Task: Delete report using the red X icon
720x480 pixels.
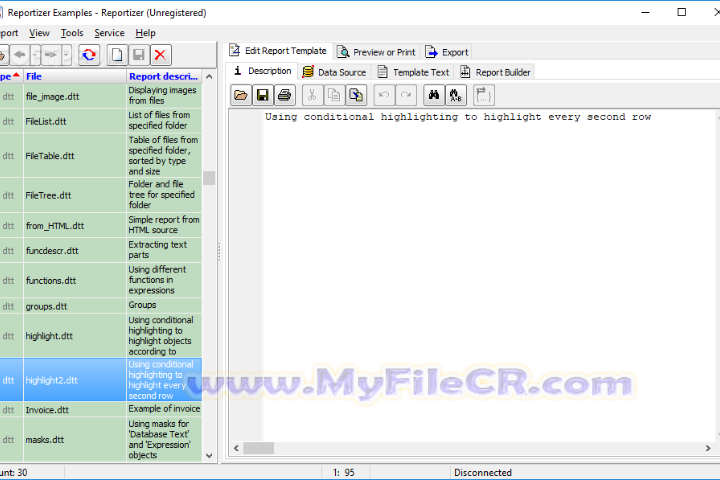Action: [160, 55]
